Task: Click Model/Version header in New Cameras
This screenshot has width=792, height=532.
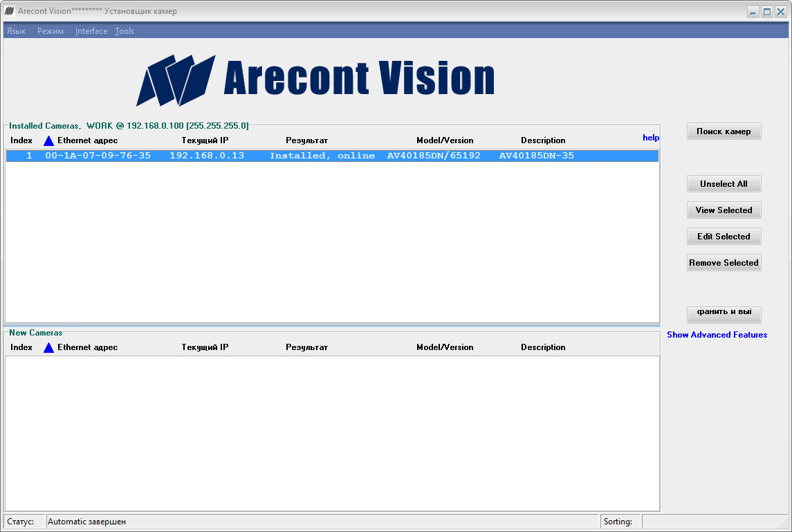Action: click(x=445, y=347)
